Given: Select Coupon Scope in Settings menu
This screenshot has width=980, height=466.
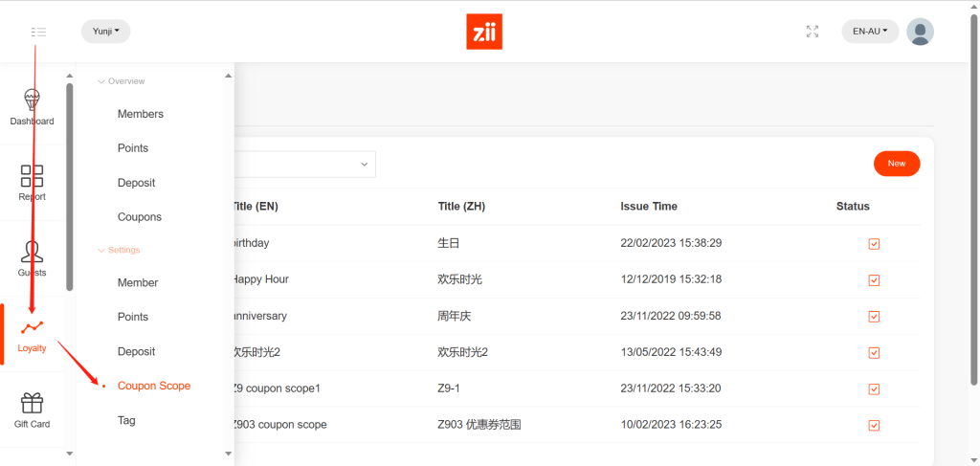Looking at the screenshot, I should (x=153, y=386).
